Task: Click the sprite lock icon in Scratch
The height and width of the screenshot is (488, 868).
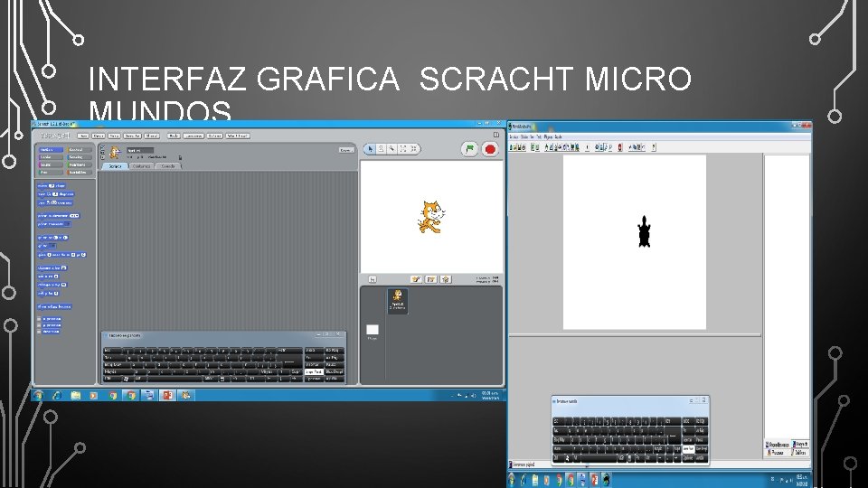Action: click(x=180, y=157)
